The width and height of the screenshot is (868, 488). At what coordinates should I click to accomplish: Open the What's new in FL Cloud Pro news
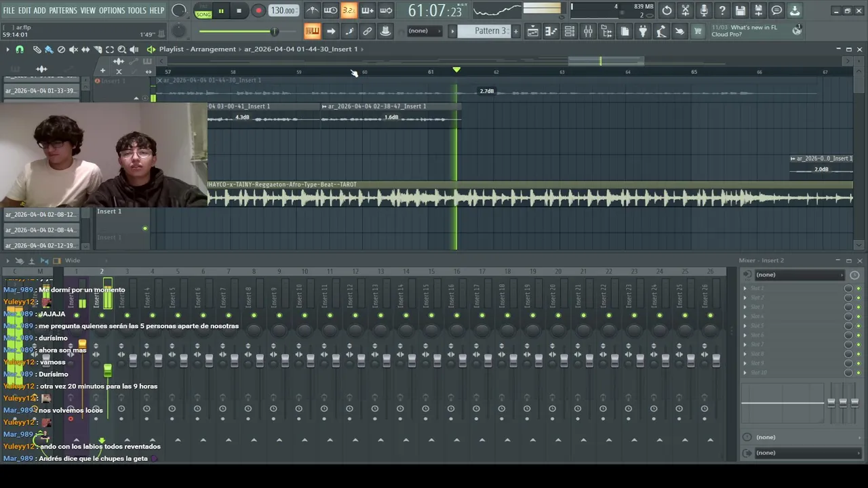click(756, 31)
